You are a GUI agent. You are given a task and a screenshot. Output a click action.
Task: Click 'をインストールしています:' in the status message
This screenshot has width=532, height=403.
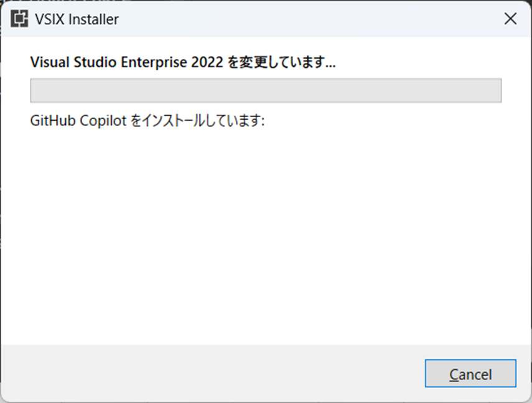point(197,121)
